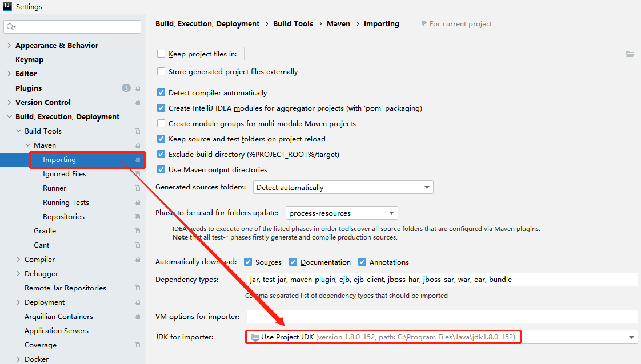This screenshot has width=641, height=364.
Task: Expand the Editor section
Action: point(9,74)
